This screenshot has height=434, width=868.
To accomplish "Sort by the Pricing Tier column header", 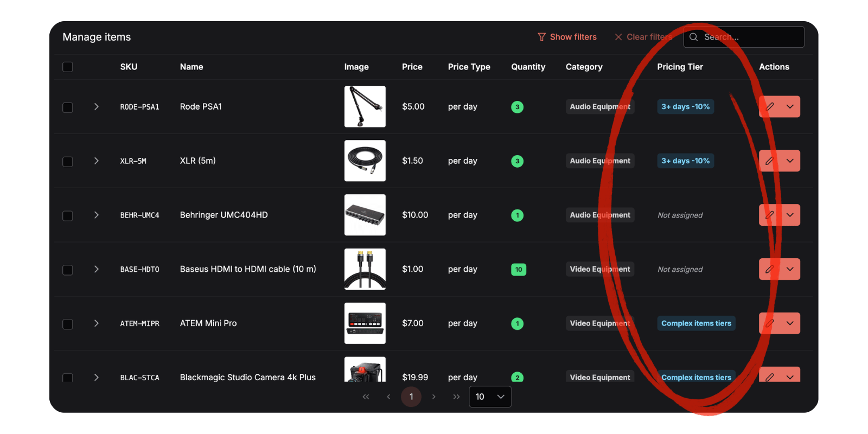I will pos(680,67).
